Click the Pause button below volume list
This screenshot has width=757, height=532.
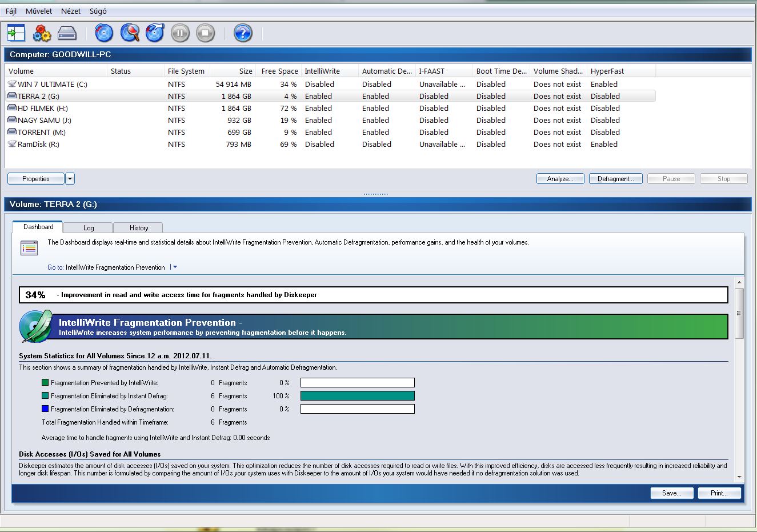tap(671, 179)
